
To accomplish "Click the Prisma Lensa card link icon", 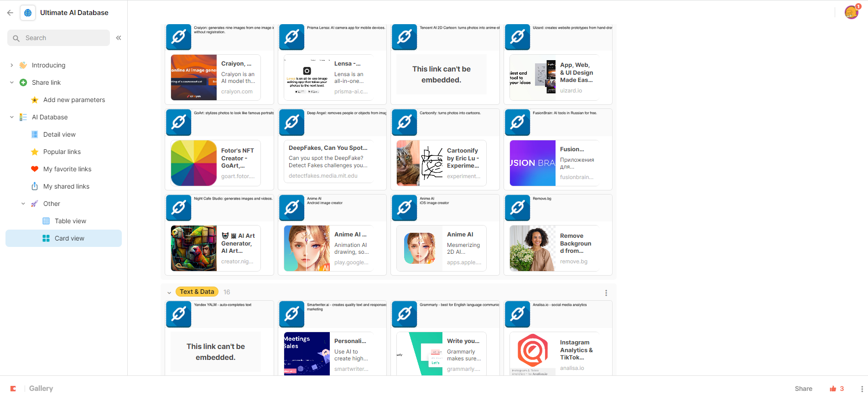I will pyautogui.click(x=292, y=36).
